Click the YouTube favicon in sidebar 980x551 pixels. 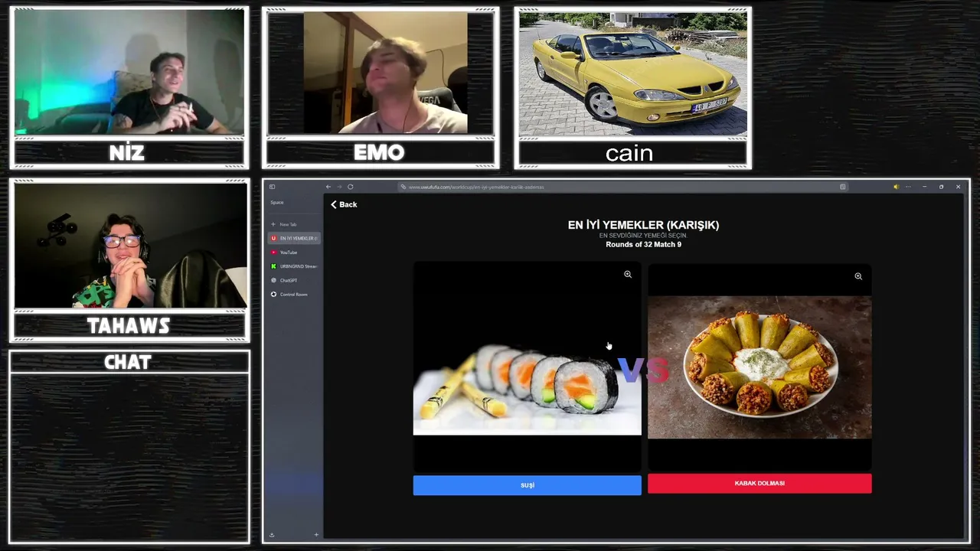[x=273, y=253]
